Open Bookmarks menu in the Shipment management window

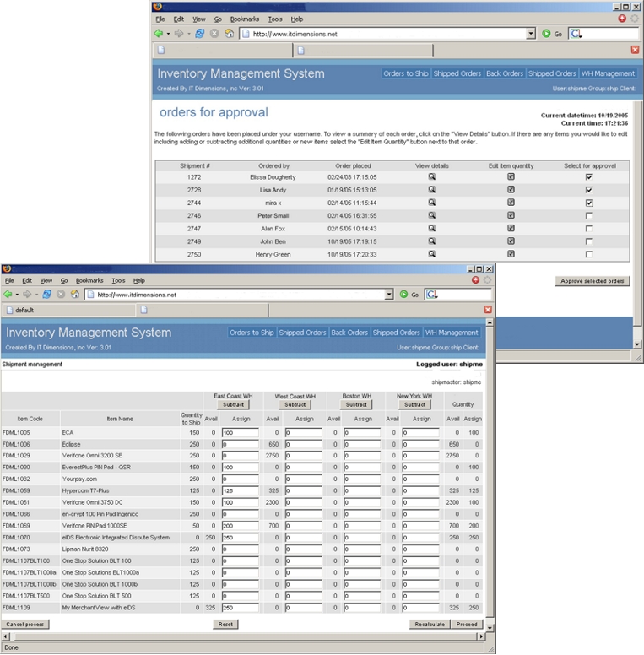[x=88, y=280]
